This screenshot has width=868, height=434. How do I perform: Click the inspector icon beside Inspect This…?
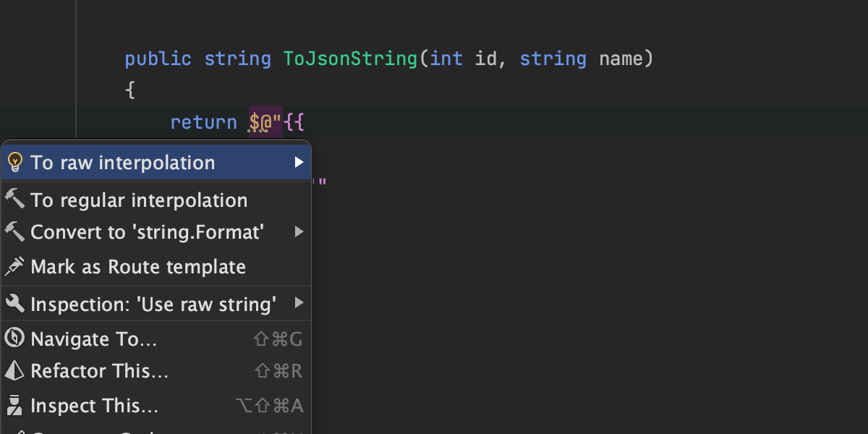click(14, 405)
